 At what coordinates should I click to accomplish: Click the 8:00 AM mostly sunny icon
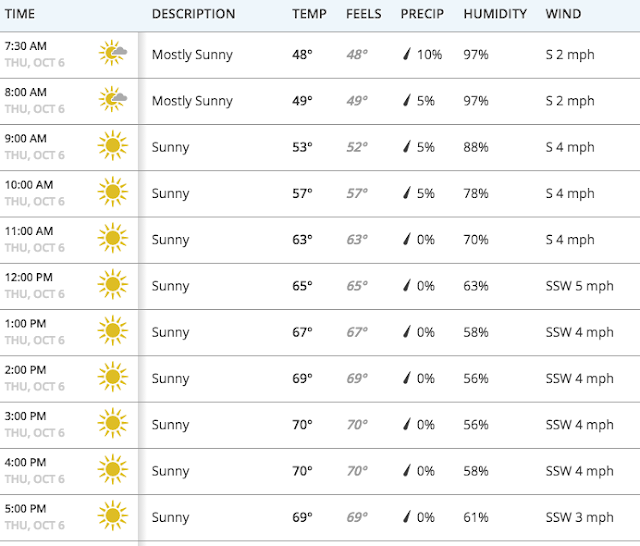112,100
